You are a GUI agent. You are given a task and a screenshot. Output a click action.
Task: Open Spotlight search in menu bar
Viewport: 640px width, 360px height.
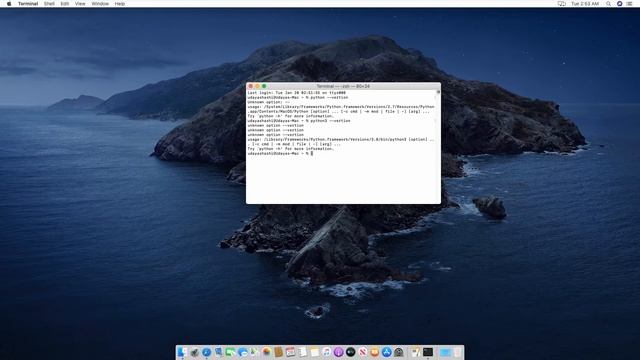click(608, 4)
